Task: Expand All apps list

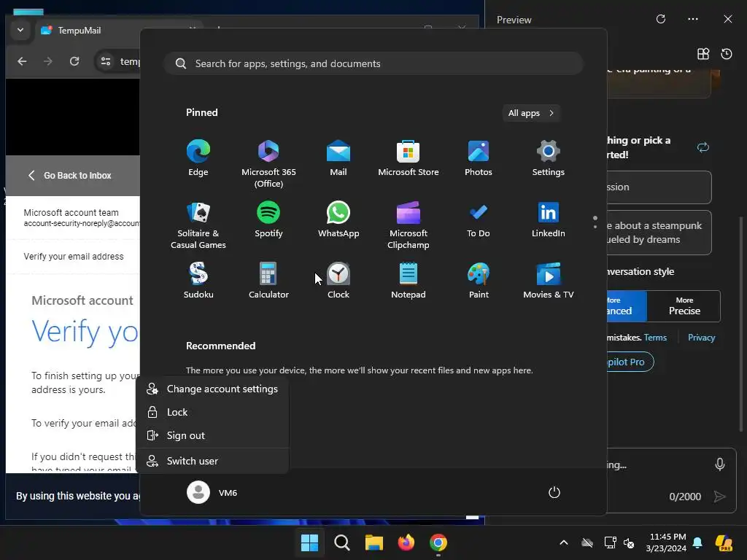Action: click(x=531, y=113)
